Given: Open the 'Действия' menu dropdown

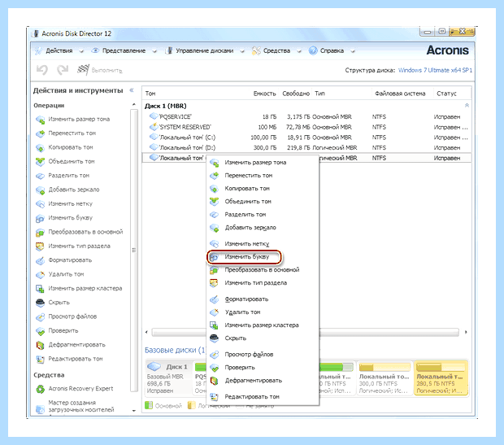Looking at the screenshot, I should tap(59, 50).
